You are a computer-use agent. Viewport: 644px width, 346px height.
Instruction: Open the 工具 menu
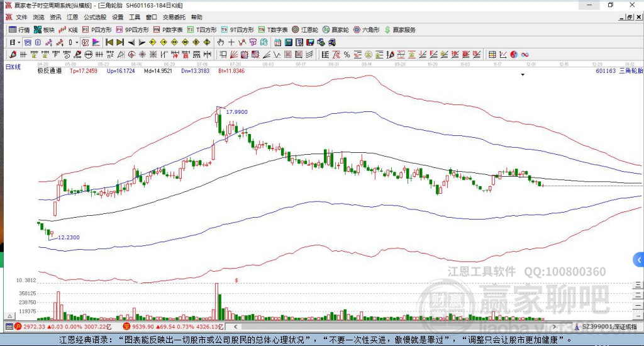(135, 17)
